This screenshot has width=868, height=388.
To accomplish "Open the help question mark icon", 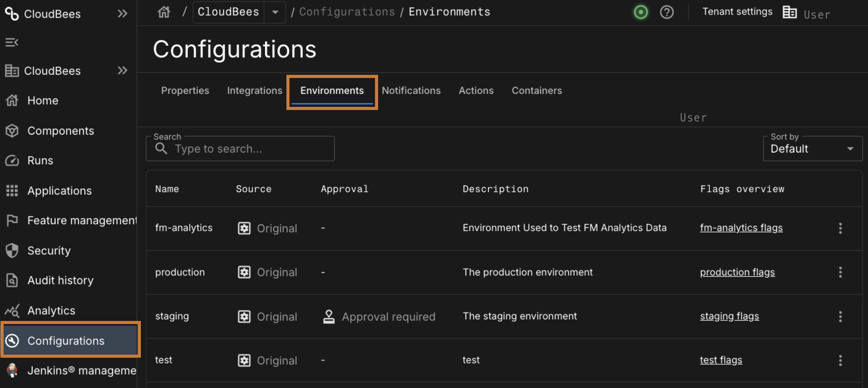I will tap(666, 12).
